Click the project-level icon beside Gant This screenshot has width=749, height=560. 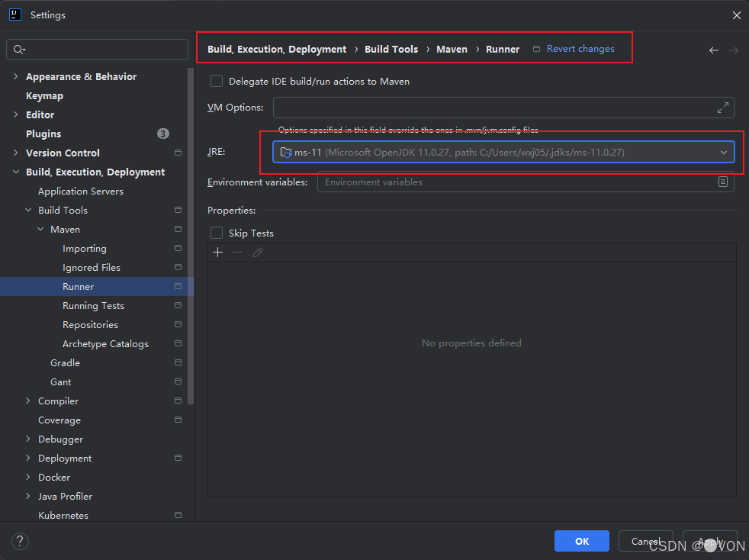[178, 381]
